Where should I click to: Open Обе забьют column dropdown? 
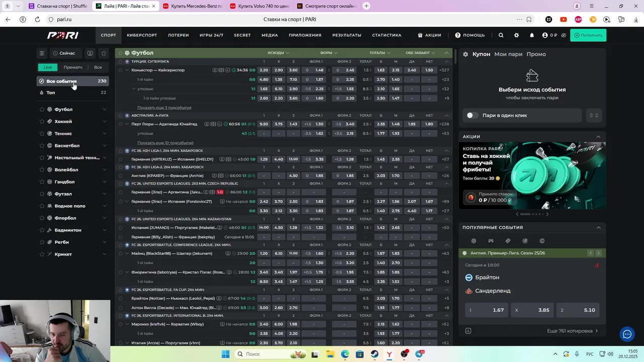(x=421, y=53)
